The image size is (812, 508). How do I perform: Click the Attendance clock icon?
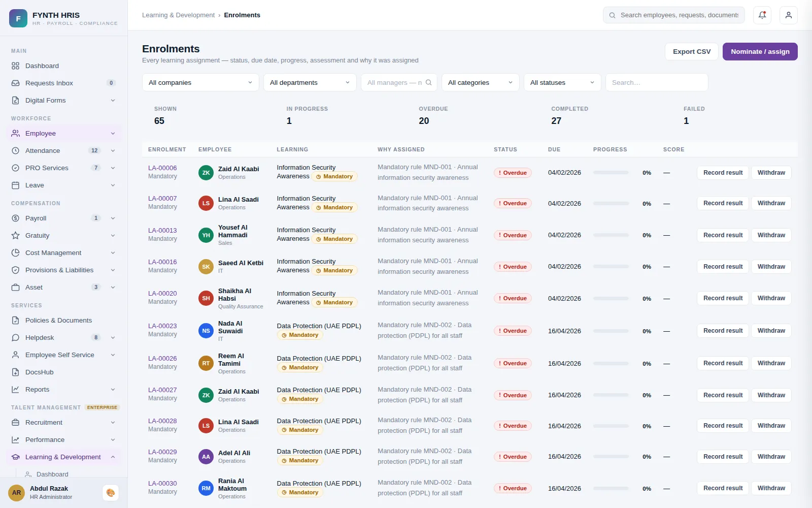coord(15,151)
